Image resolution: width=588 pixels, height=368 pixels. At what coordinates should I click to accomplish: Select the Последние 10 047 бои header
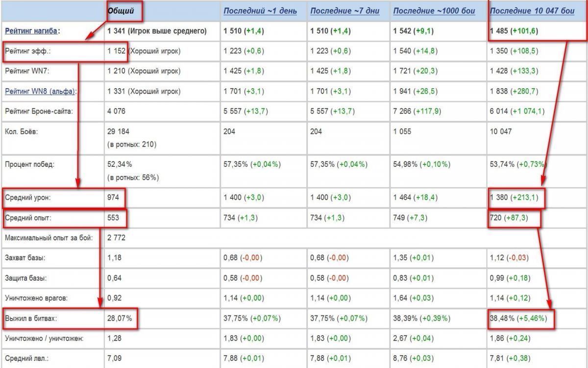[x=532, y=11]
